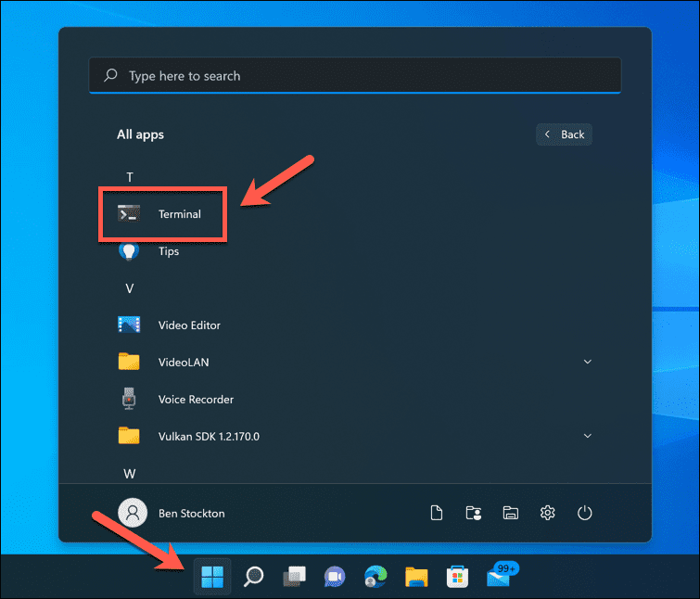Open the personal folder shortcut icon
Image resolution: width=700 pixels, height=599 pixels.
pos(474,513)
